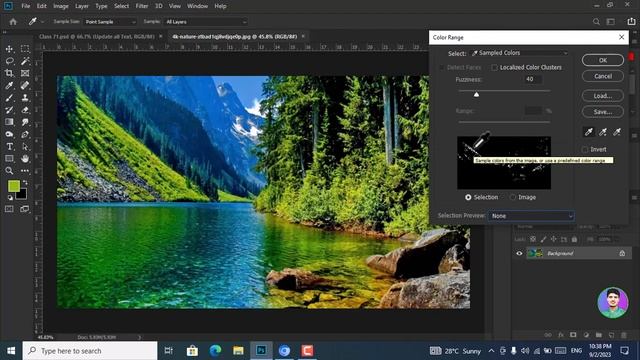
Task: Select the Move tool
Action: click(9, 49)
